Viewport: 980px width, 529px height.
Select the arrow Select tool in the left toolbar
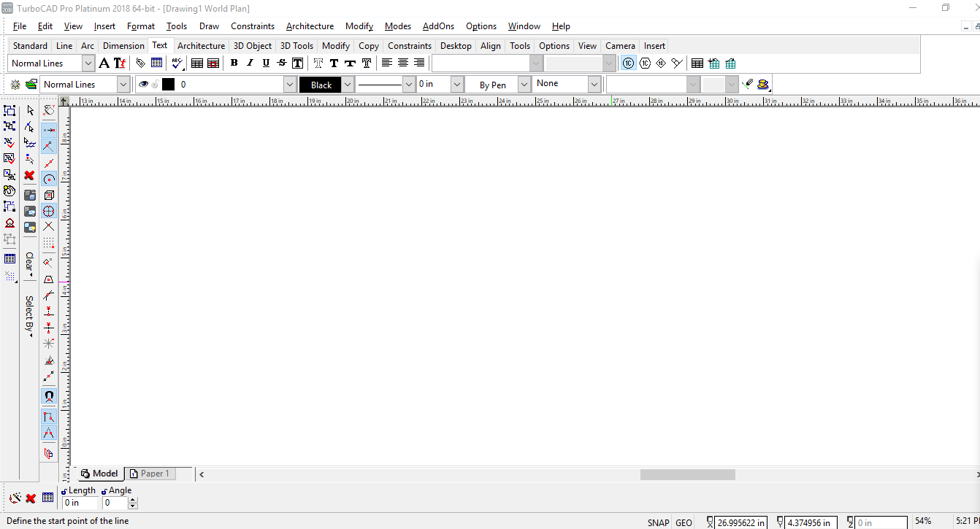pos(30,110)
